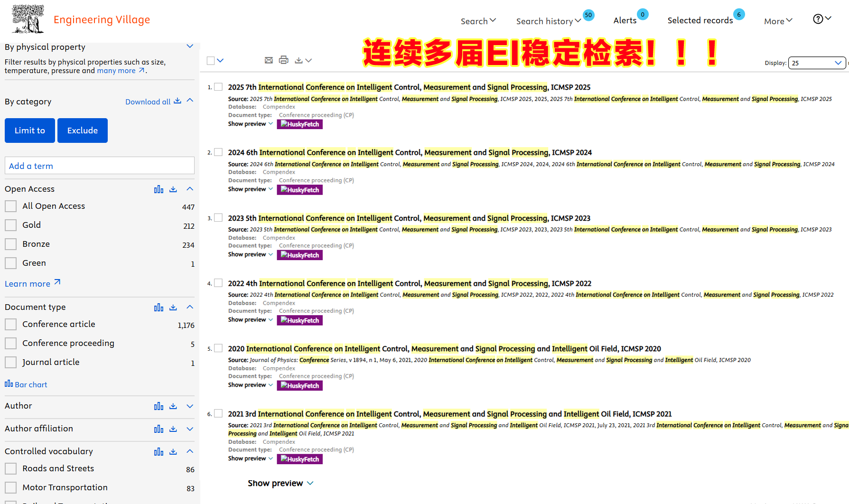Click the Download all category icon

pyautogui.click(x=177, y=101)
